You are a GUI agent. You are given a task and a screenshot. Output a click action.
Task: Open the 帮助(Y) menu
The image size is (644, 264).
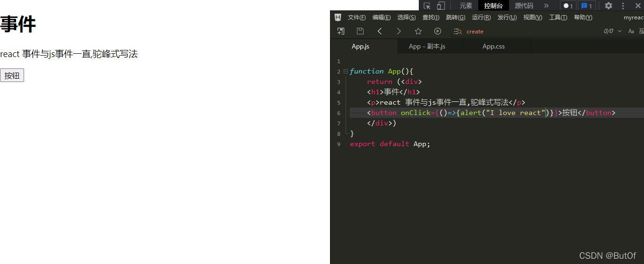(583, 17)
